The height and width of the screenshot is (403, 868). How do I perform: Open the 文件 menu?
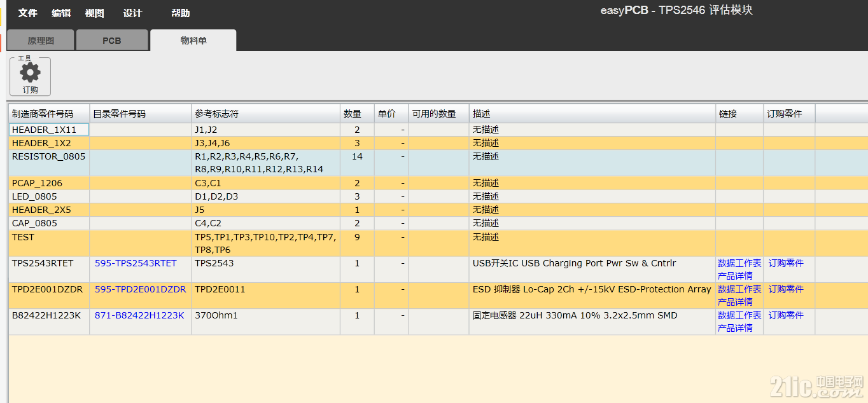[x=27, y=13]
